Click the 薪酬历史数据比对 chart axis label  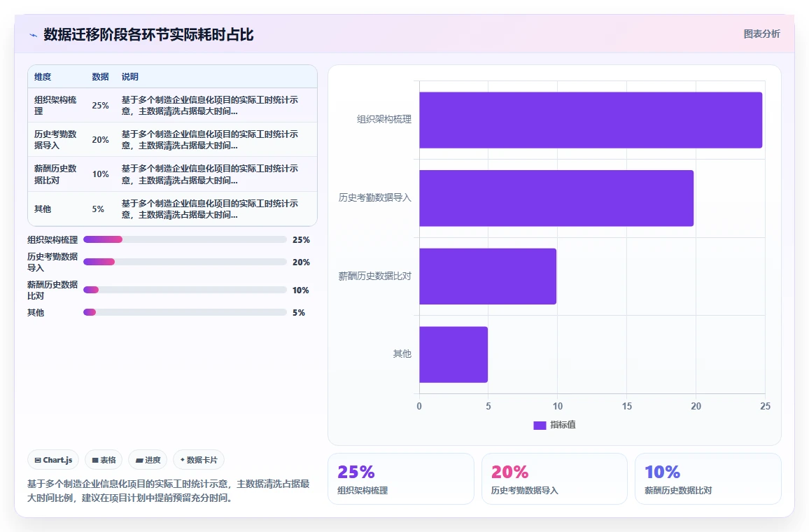point(375,276)
